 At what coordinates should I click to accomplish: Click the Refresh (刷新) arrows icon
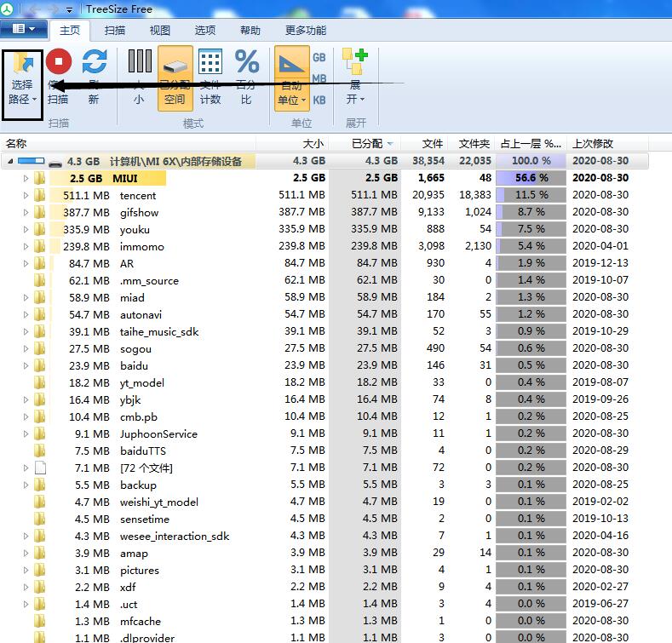point(94,62)
